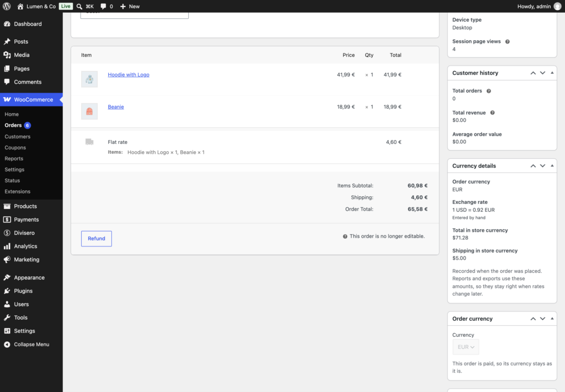Image resolution: width=565 pixels, height=392 pixels.
Task: Click the Marketing megaphone icon
Action: pyautogui.click(x=7, y=260)
